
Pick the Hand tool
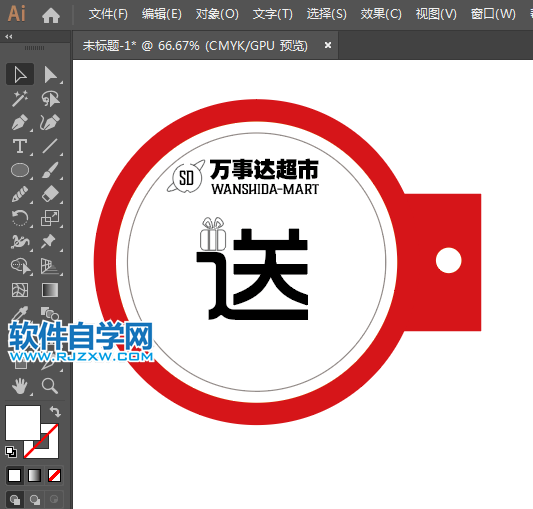[x=20, y=386]
